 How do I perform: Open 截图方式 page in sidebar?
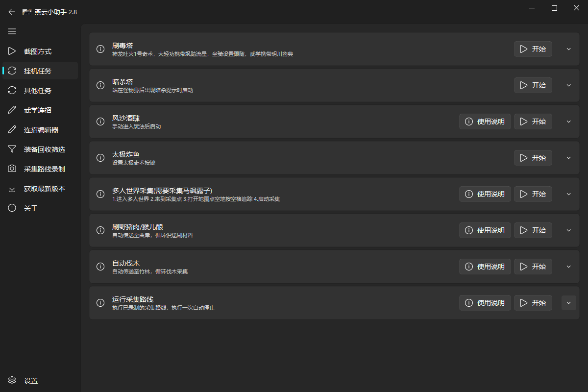40,51
